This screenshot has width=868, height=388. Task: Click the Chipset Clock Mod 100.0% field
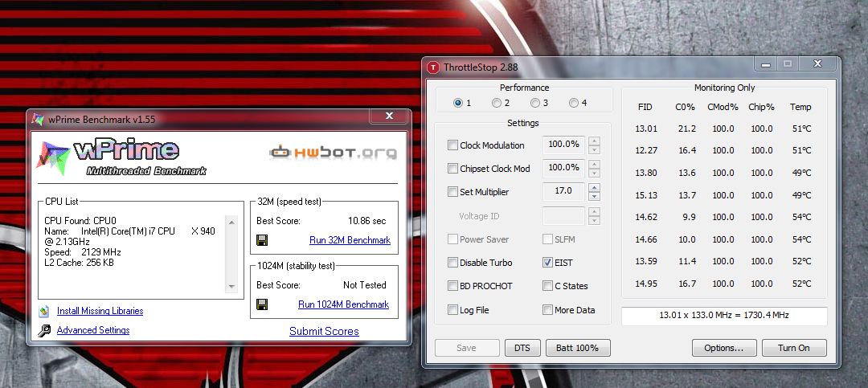pos(563,168)
